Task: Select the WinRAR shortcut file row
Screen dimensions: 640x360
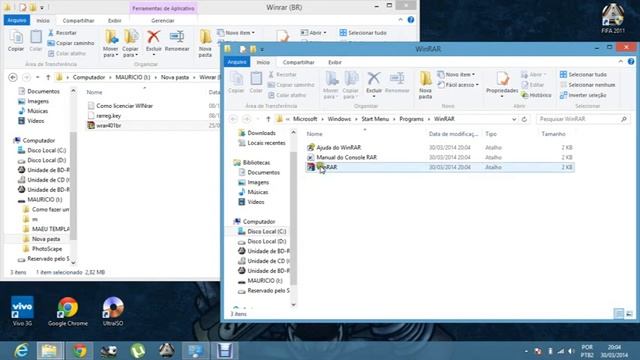Action: pyautogui.click(x=439, y=167)
